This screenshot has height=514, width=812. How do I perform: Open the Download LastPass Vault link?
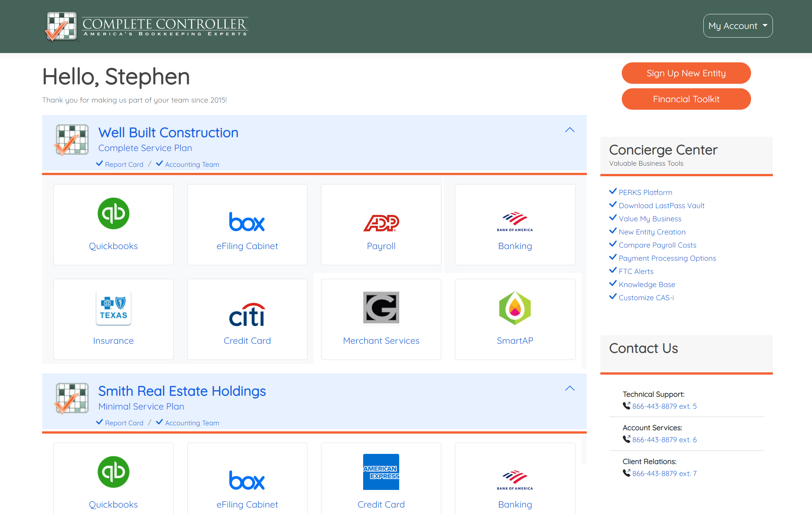tap(661, 206)
